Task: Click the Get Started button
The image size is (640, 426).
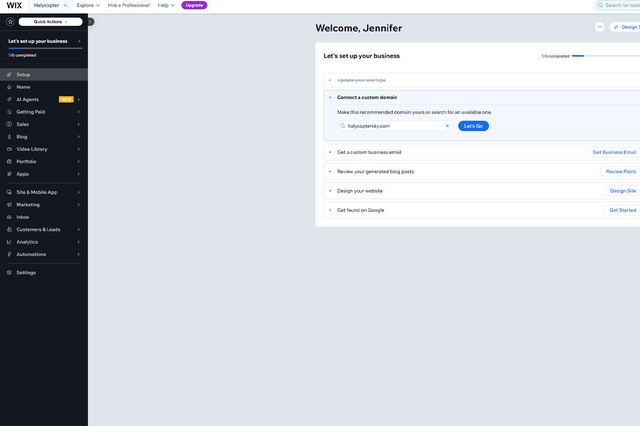Action: [622, 210]
